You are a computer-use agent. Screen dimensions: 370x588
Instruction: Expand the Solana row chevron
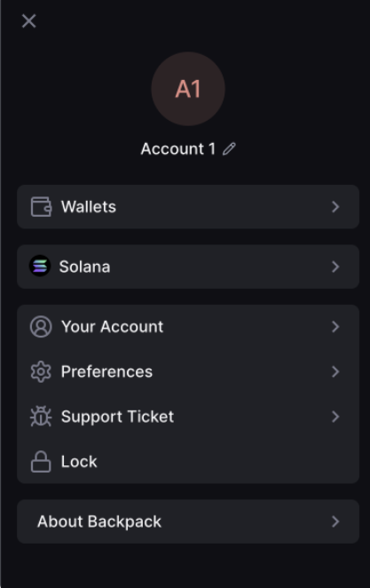(335, 266)
